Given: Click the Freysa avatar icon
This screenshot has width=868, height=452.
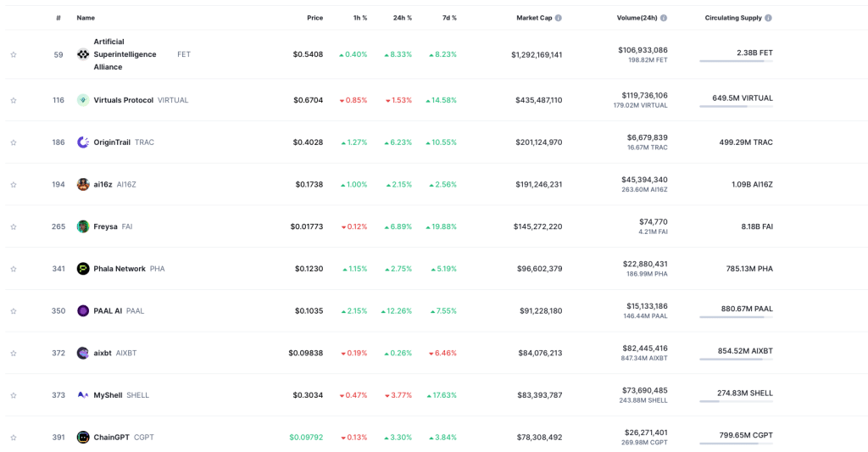Looking at the screenshot, I should 83,226.
